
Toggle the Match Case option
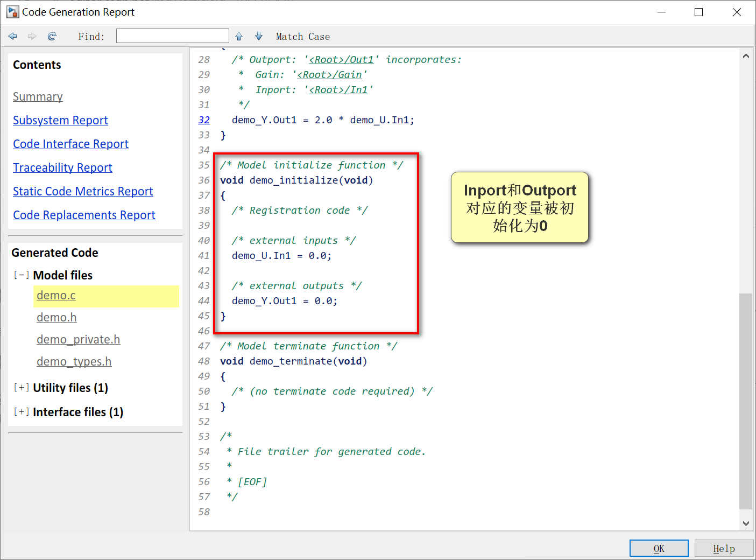coord(303,37)
